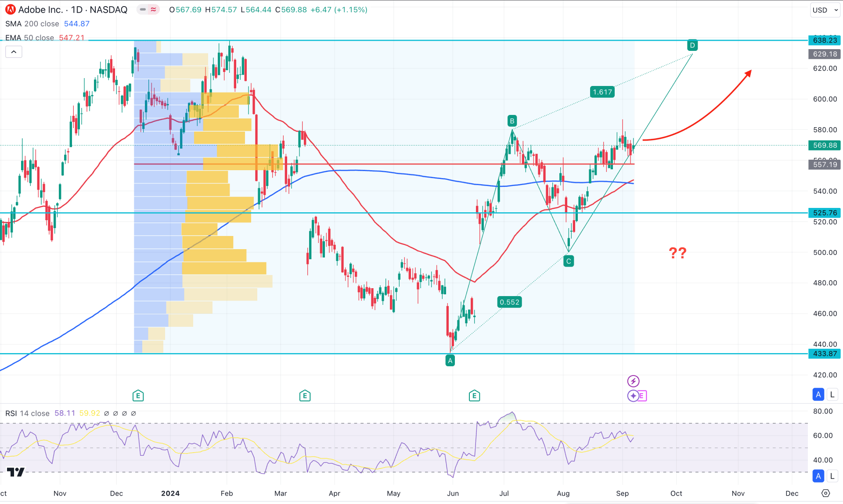Viewport: 843px width, 504px height.
Task: Click the 80.00 RSI axis label
Action: (823, 411)
